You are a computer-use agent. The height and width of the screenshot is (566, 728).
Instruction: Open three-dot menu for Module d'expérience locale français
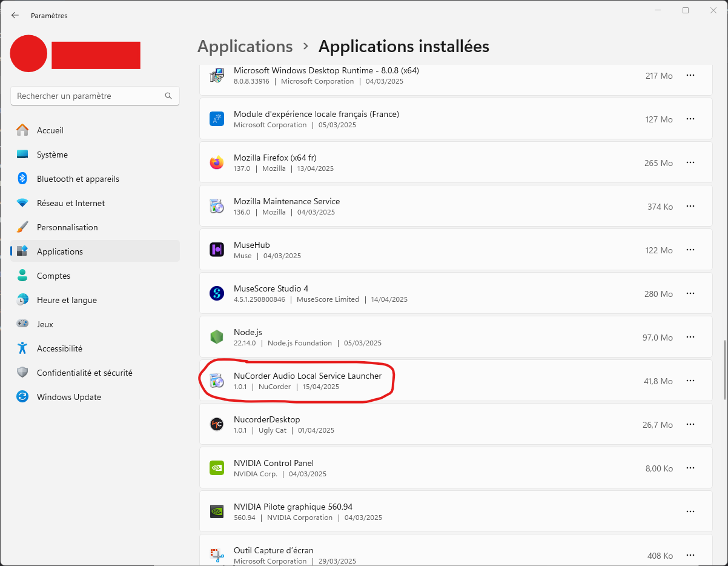[690, 119]
